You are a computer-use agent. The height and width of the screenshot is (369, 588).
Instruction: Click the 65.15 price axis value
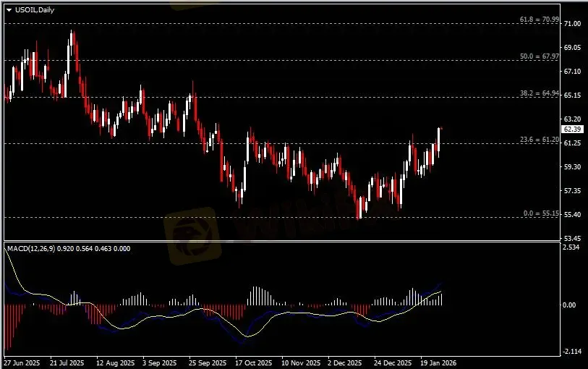point(572,96)
